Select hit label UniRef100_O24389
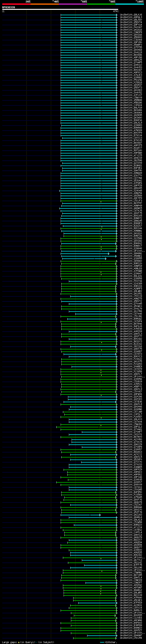Image resolution: width=146 pixels, height=644 pixels. click(x=131, y=284)
